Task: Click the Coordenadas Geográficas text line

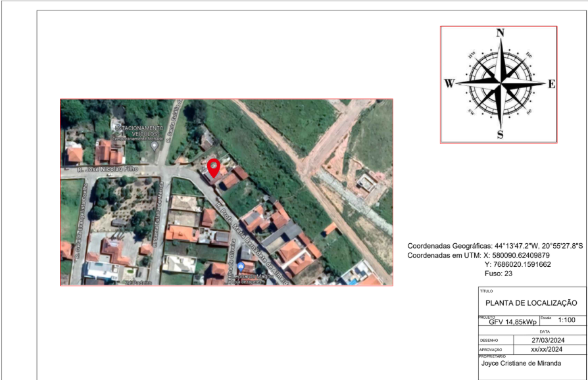Action: pyautogui.click(x=495, y=245)
